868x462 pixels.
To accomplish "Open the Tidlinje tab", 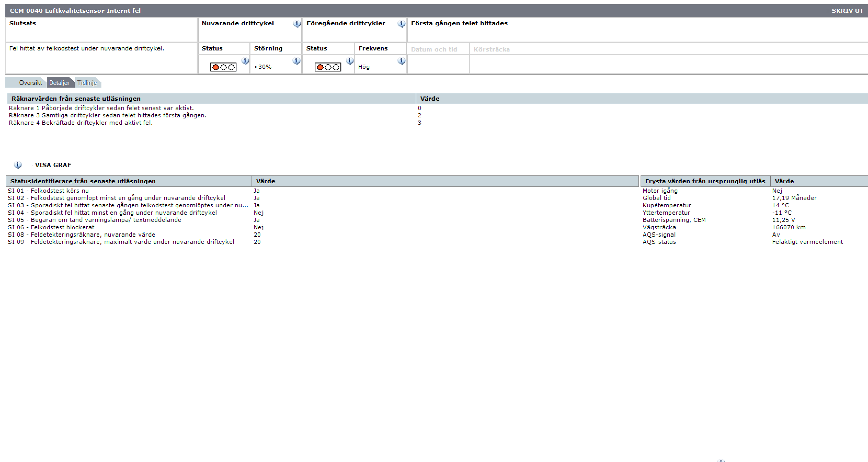I will point(87,83).
